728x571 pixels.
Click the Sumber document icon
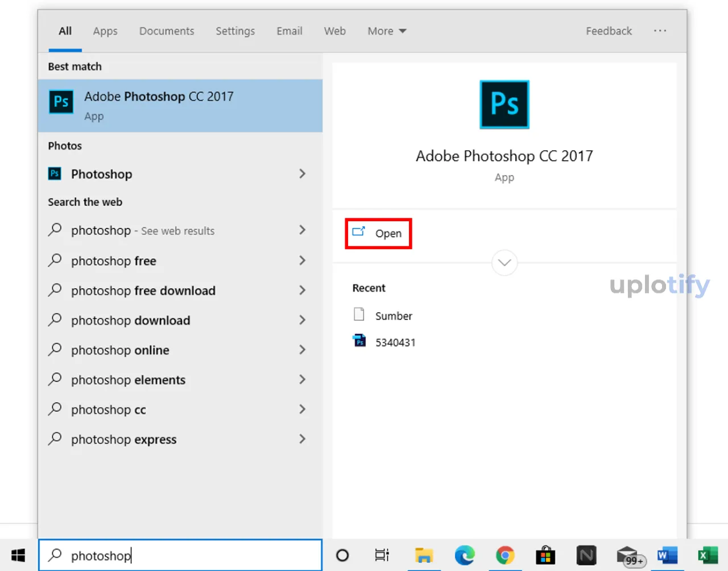click(x=359, y=314)
